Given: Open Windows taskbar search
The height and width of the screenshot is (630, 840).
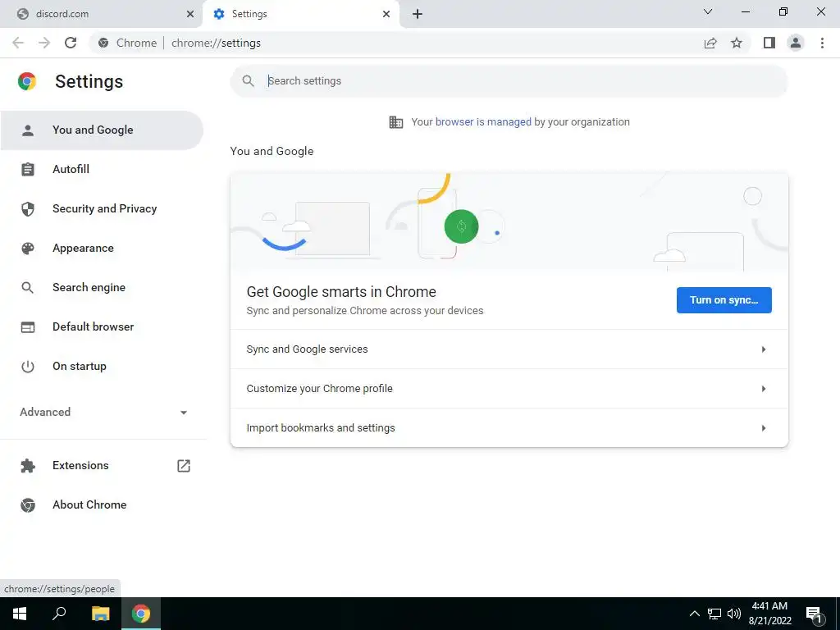Looking at the screenshot, I should click(x=59, y=614).
